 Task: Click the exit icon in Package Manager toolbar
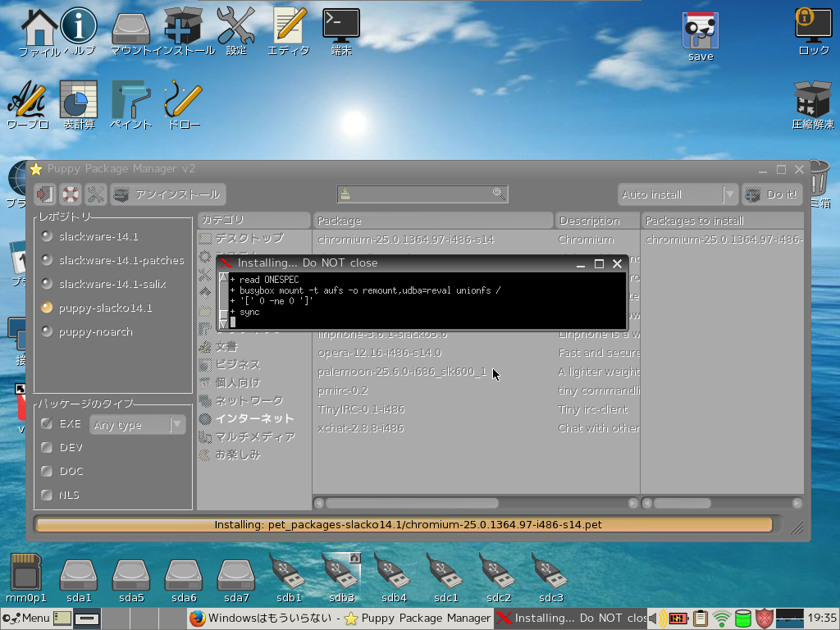point(45,194)
